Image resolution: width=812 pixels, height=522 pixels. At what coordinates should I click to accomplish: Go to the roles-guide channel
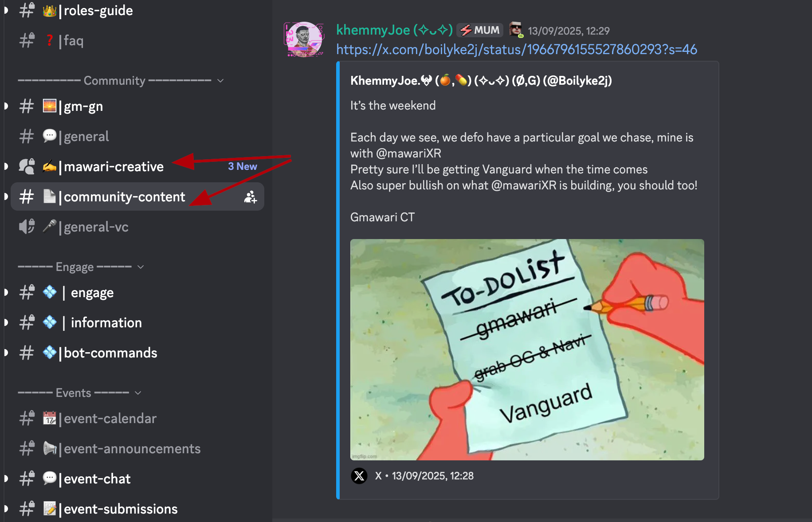pos(137,11)
